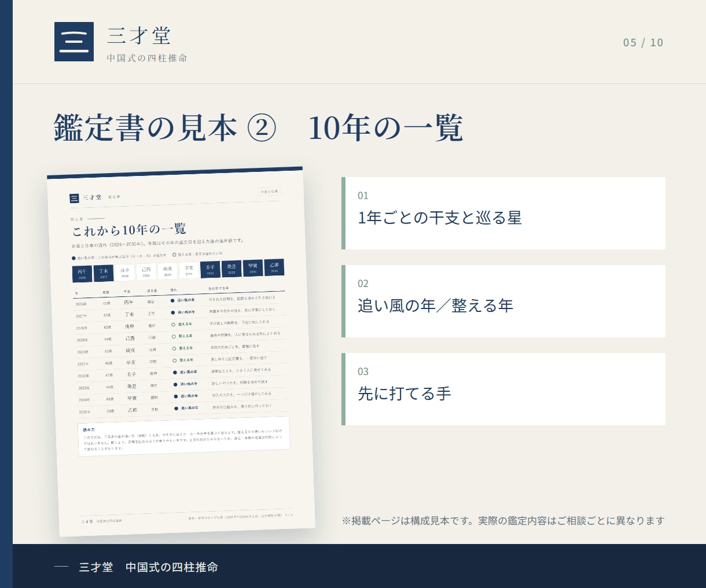
Task: Click the 05 / 10 page counter
Action: tap(643, 42)
